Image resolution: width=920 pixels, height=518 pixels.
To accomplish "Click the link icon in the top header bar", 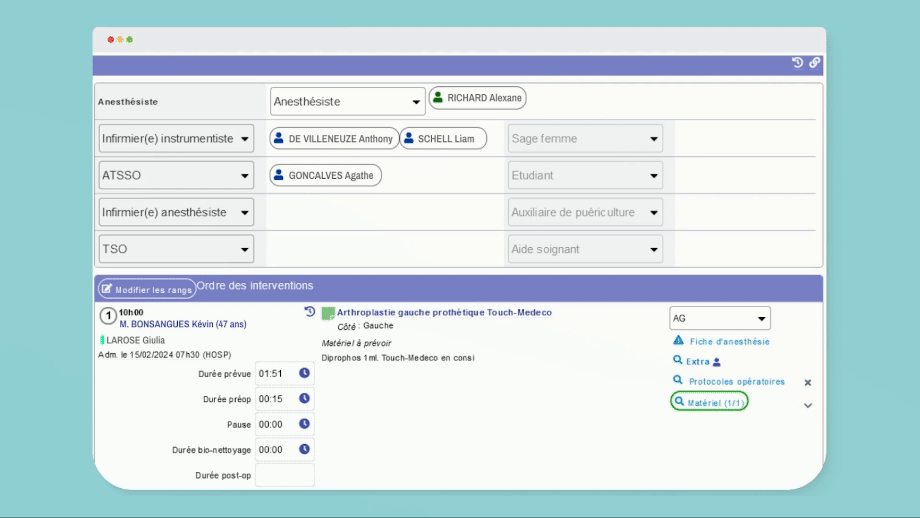I will click(x=814, y=63).
